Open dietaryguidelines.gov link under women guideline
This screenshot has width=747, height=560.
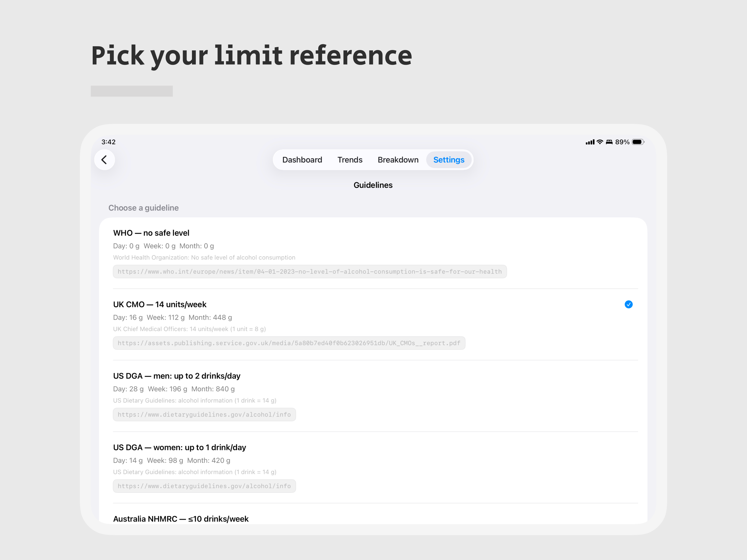click(204, 486)
